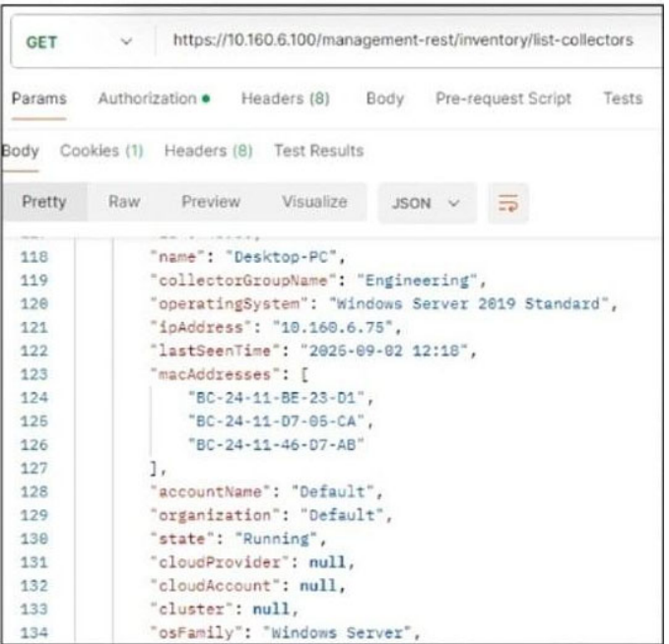Click the "cloudAccount" key
The width and height of the screenshot is (669, 644).
215,586
